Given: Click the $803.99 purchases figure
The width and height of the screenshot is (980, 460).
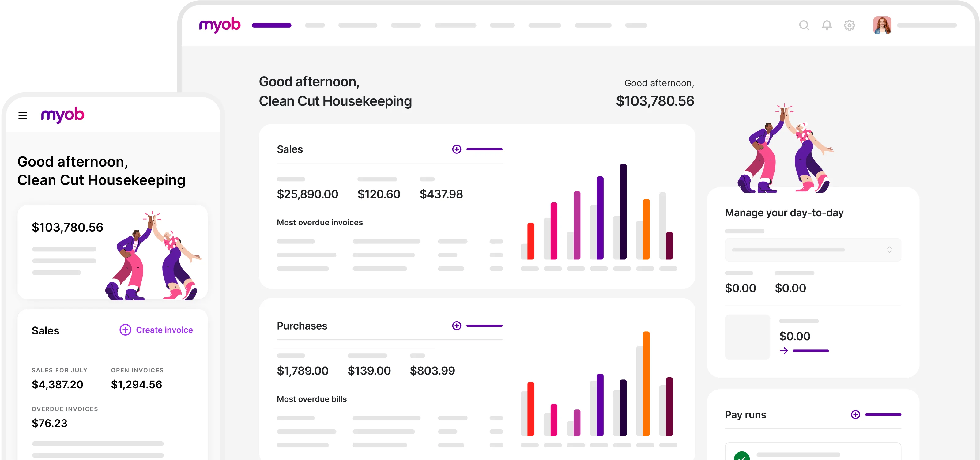Looking at the screenshot, I should click(x=432, y=371).
